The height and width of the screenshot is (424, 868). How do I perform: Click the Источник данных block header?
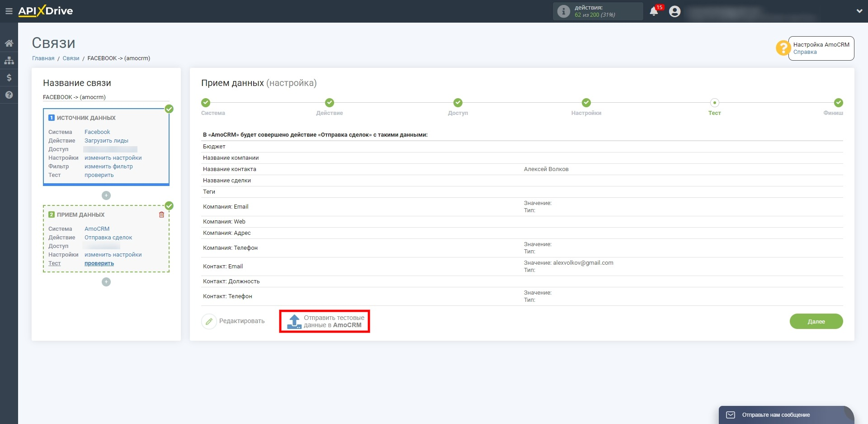(86, 118)
